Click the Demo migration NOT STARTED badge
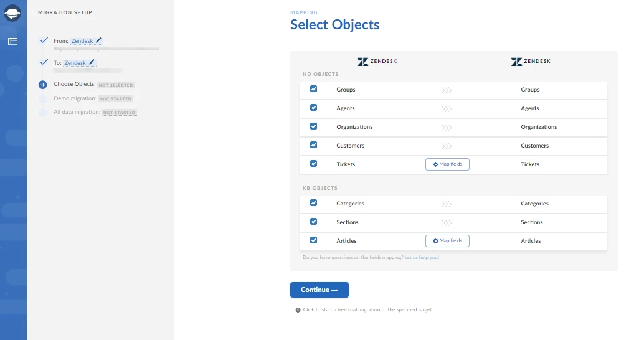Image resolution: width=644 pixels, height=340 pixels. 115,99
